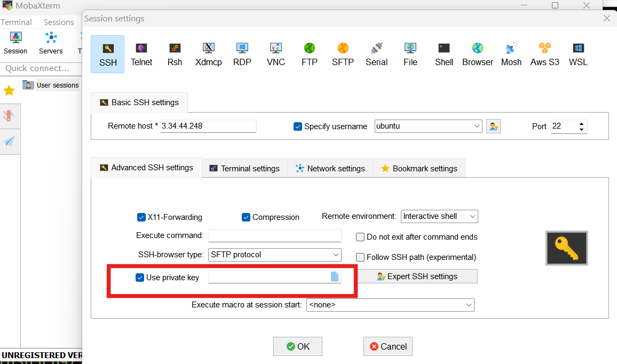This screenshot has width=617, height=364.
Task: Select the Serial session type
Action: (x=377, y=54)
